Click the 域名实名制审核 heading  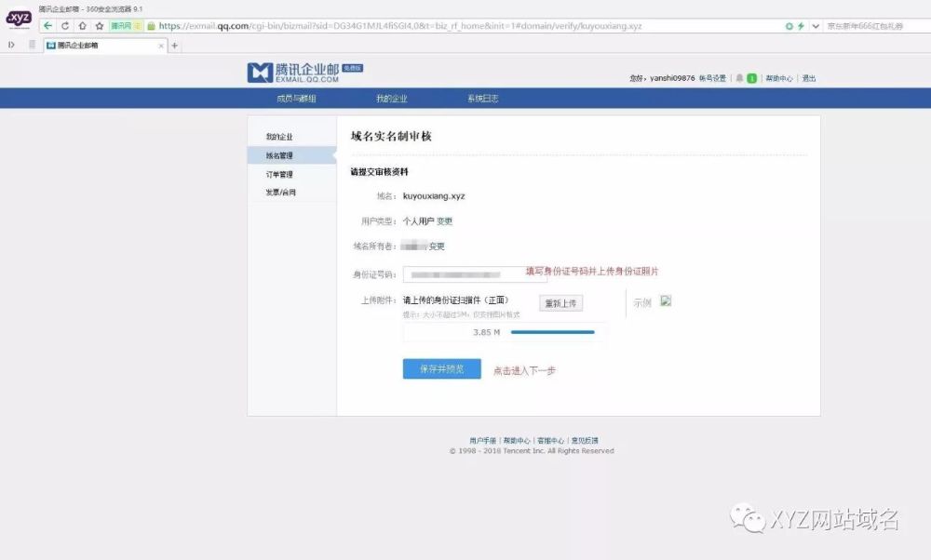coord(391,137)
